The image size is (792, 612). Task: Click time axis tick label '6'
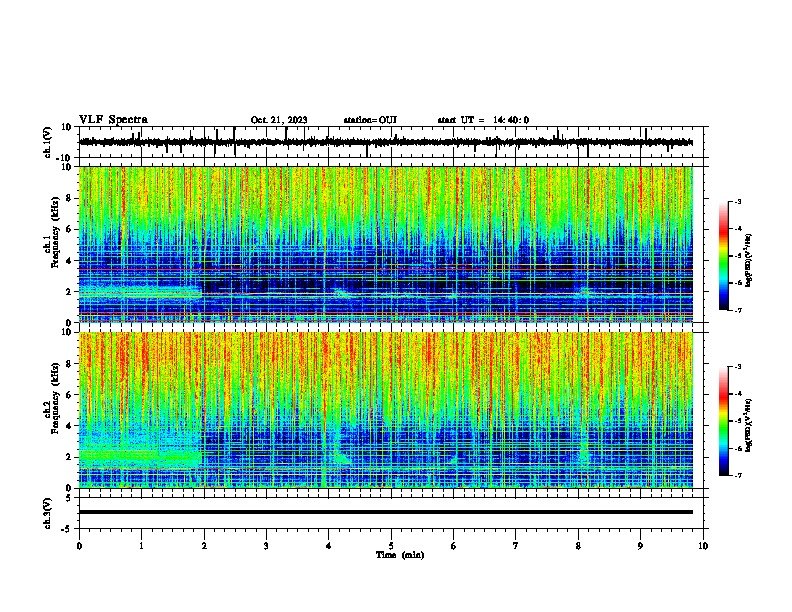(454, 546)
